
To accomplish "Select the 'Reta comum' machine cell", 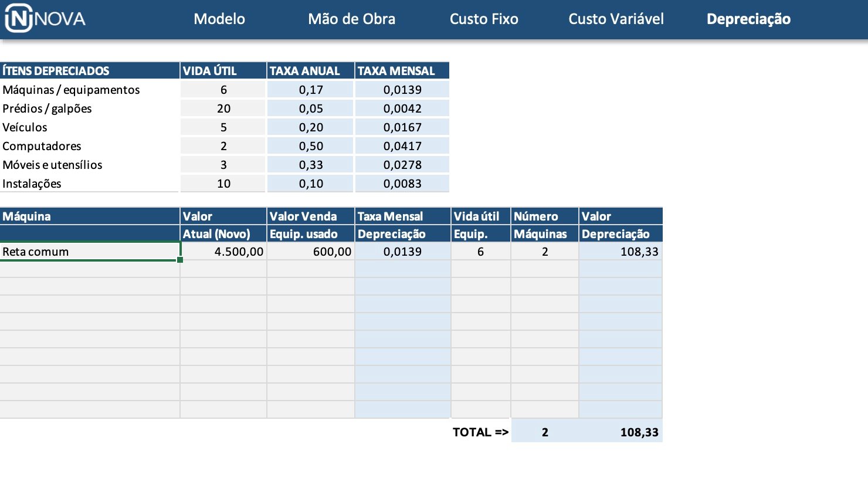I will pyautogui.click(x=90, y=251).
